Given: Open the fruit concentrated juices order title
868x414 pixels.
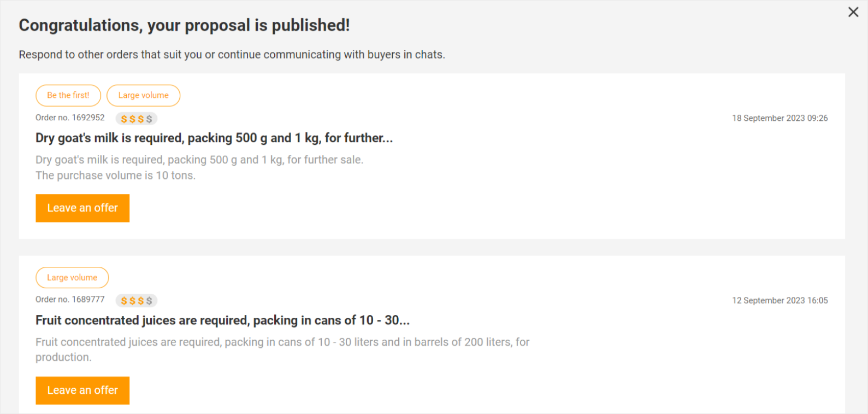Looking at the screenshot, I should [x=222, y=320].
